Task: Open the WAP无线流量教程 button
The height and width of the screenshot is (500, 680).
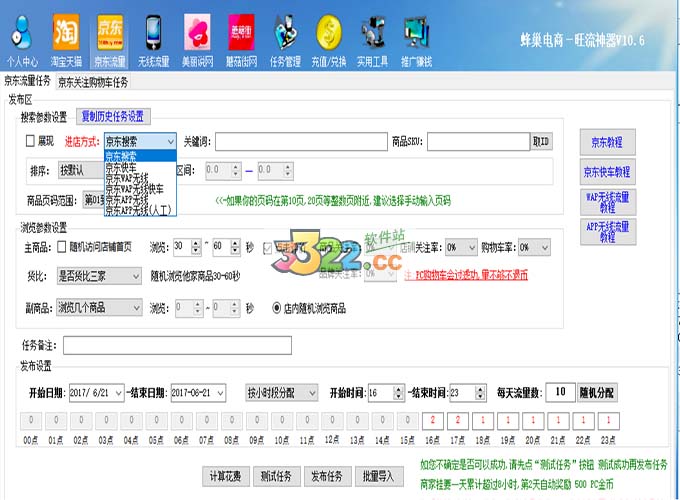Action: 608,202
